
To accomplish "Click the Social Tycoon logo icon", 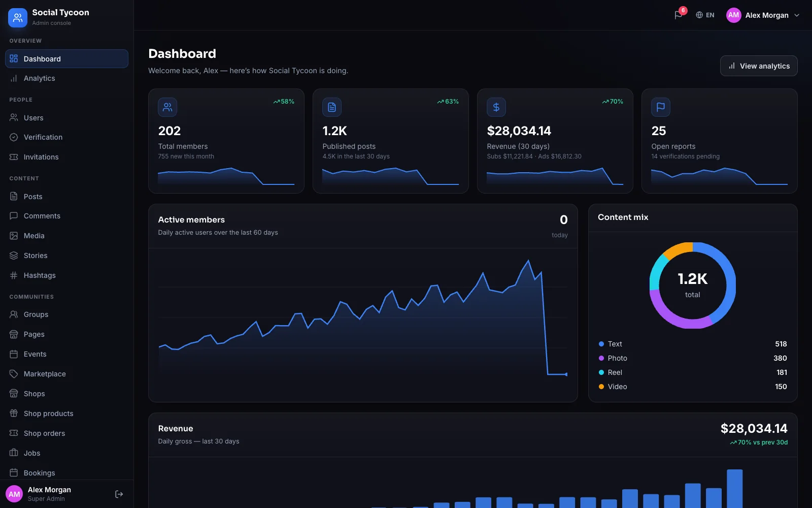I will click(x=18, y=18).
